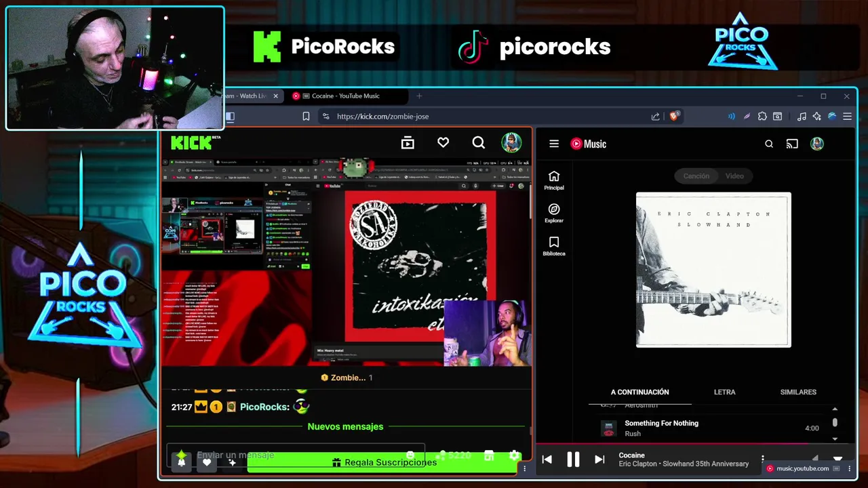Click PicoRocks username in chat
The image size is (868, 488).
pos(264,407)
